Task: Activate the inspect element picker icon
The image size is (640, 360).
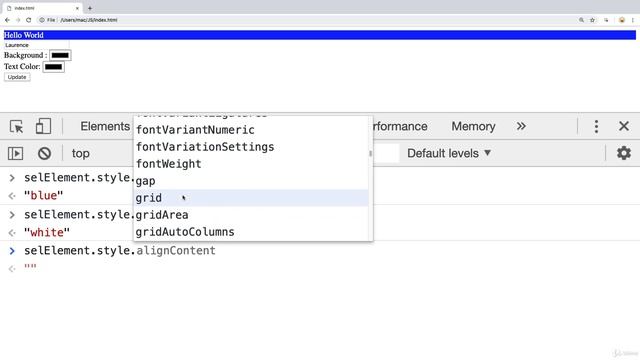Action: pyautogui.click(x=17, y=127)
